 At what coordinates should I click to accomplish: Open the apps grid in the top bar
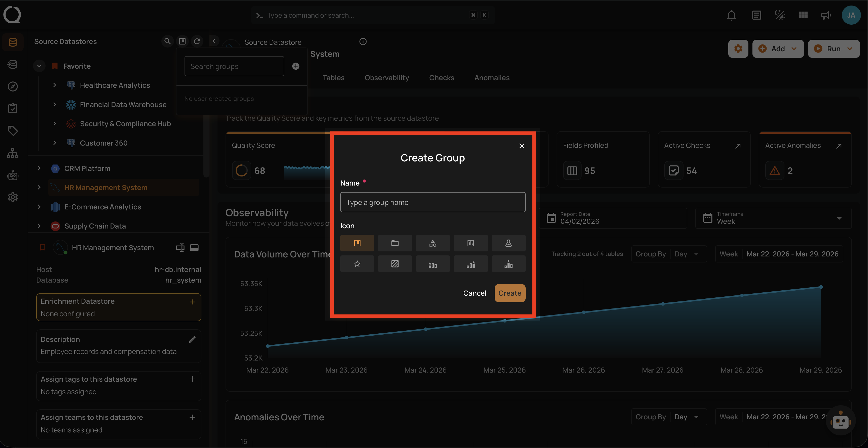[x=803, y=15]
